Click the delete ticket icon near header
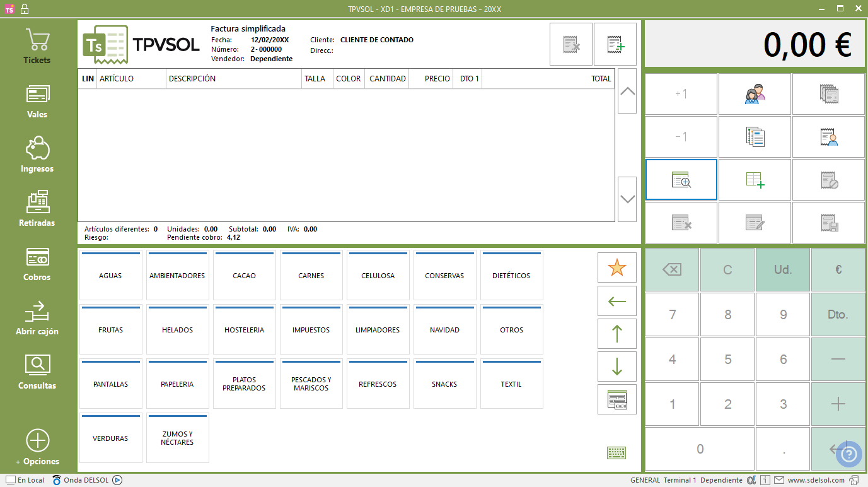Viewport: 868px width, 487px height. (571, 44)
